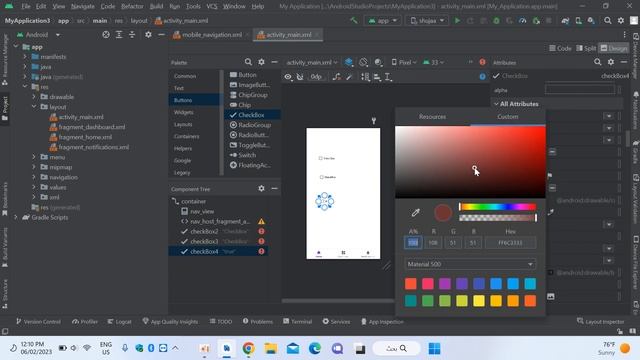Screen dimensions: 640x360
Task: Open Palette settings gear icon
Action: (261, 62)
